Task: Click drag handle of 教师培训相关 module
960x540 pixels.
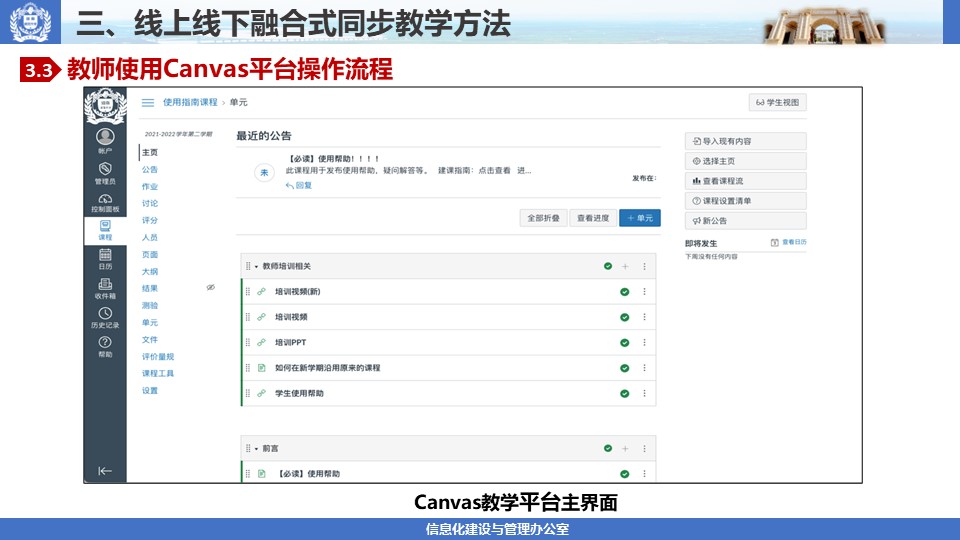Action: coord(248,266)
